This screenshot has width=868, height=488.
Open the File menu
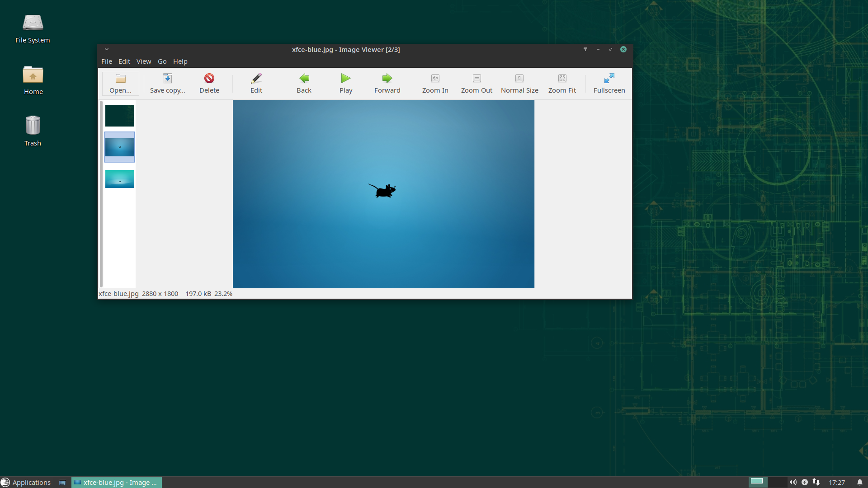[107, 61]
